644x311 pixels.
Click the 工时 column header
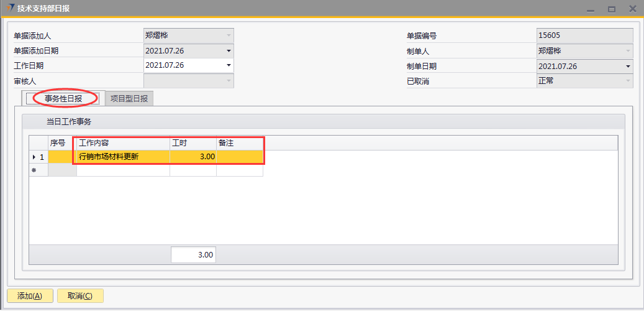[193, 143]
